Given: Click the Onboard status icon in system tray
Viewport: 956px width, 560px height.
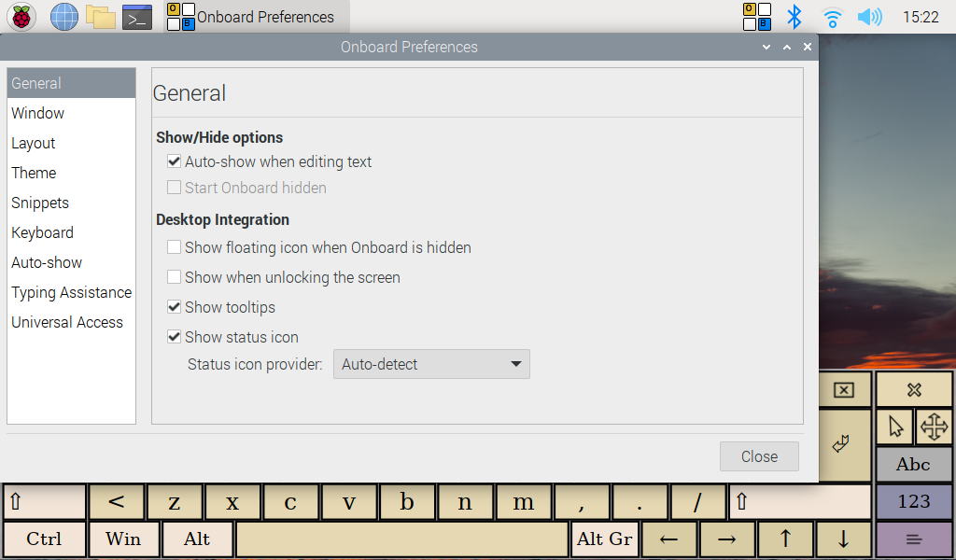Looking at the screenshot, I should coord(757,17).
